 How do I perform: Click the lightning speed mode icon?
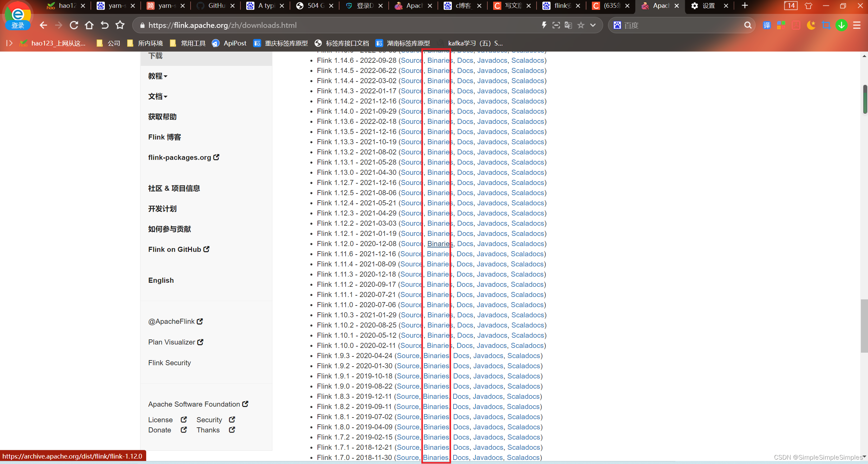544,25
